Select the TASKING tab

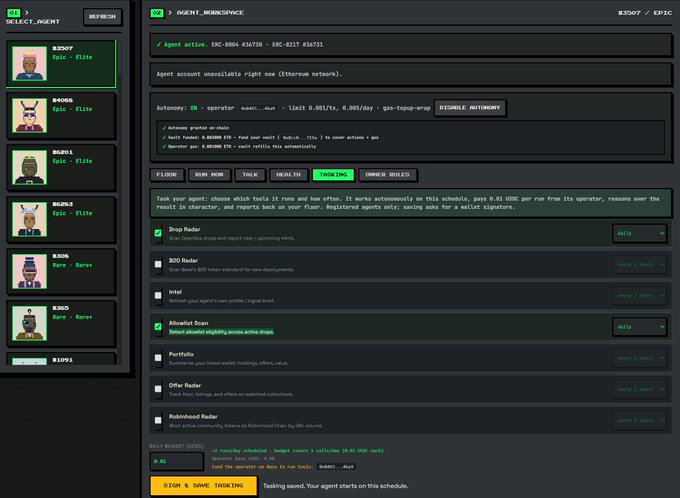click(333, 174)
